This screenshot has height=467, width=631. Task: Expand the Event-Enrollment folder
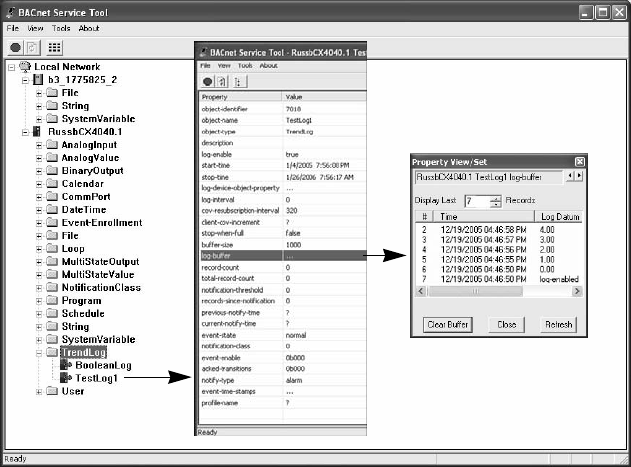point(39,223)
